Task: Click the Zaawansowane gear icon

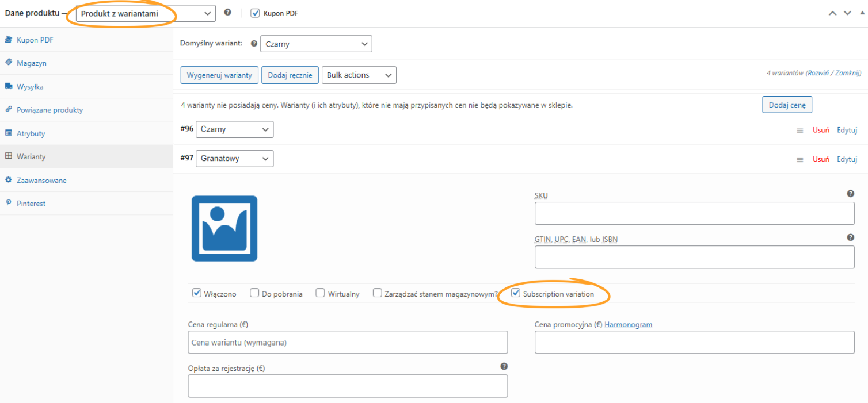Action: pyautogui.click(x=8, y=180)
